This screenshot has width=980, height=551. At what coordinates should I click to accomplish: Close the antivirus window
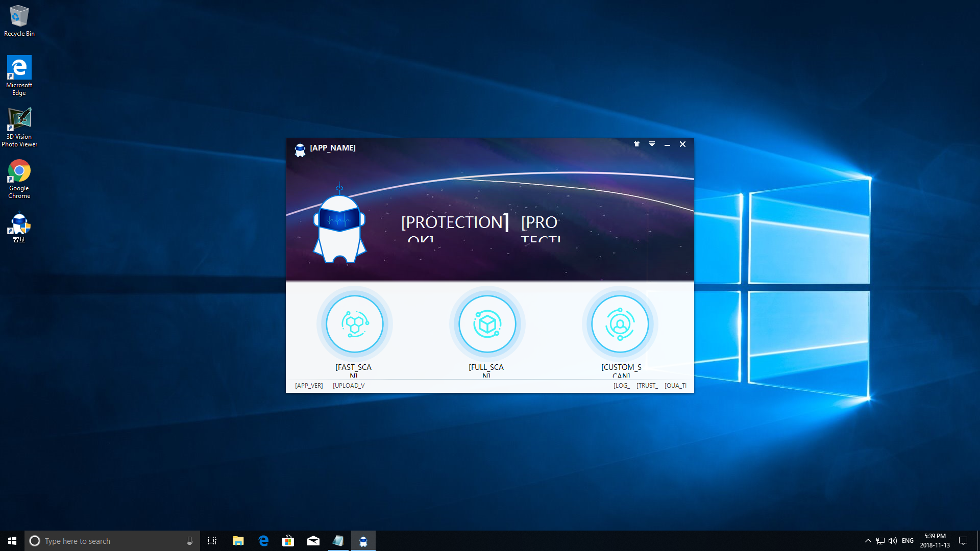pos(682,144)
